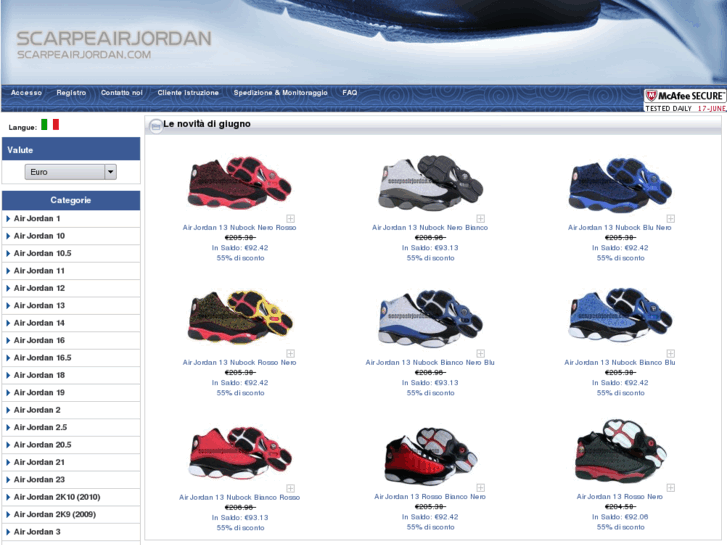Open Air Jordan 13 Rosso Nero link

coord(619,496)
